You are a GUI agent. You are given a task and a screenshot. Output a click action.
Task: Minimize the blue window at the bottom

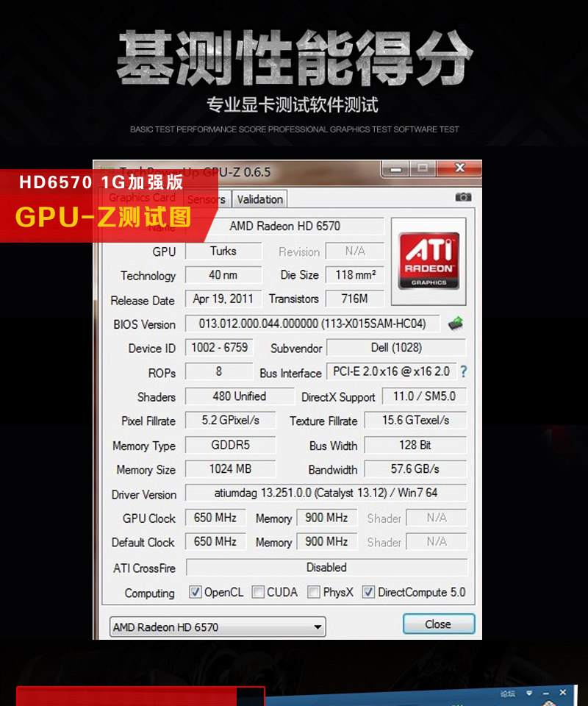click(546, 693)
